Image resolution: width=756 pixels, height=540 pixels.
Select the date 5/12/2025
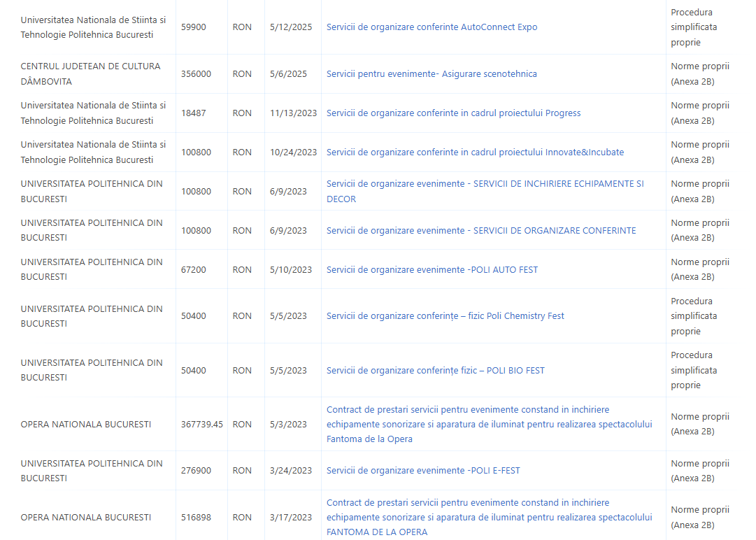tap(291, 27)
